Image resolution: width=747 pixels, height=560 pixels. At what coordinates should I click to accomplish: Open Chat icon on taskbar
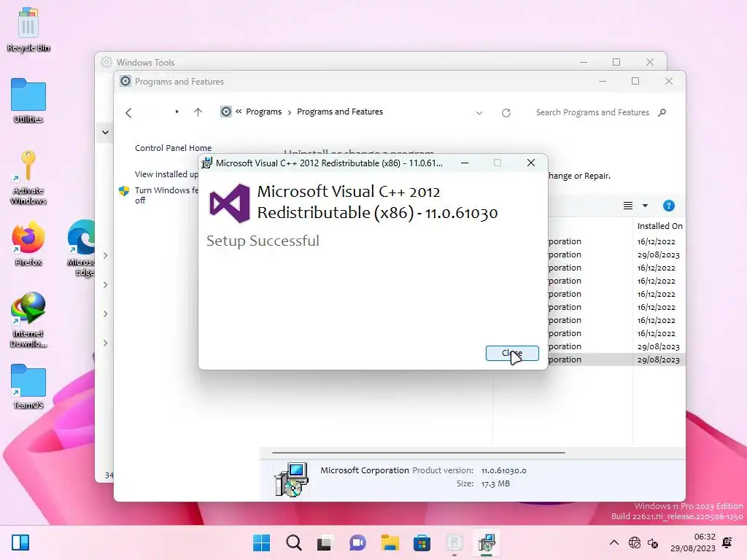pos(357,542)
